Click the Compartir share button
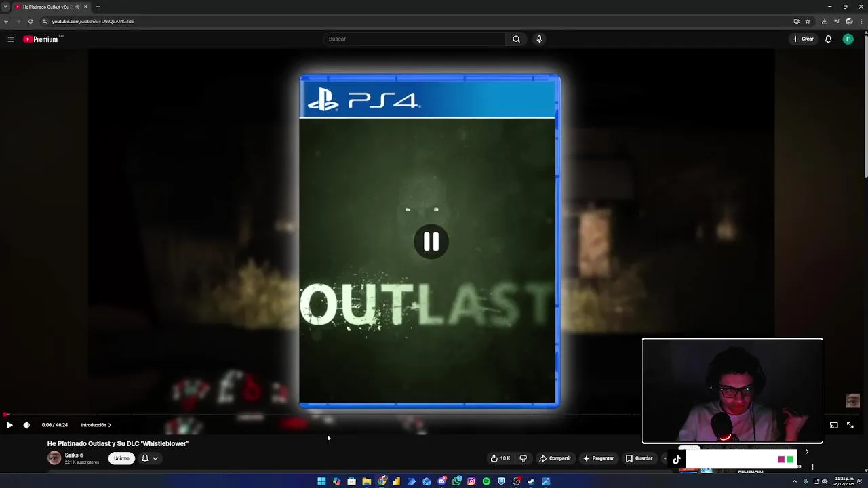This screenshot has height=488, width=868. pyautogui.click(x=555, y=458)
